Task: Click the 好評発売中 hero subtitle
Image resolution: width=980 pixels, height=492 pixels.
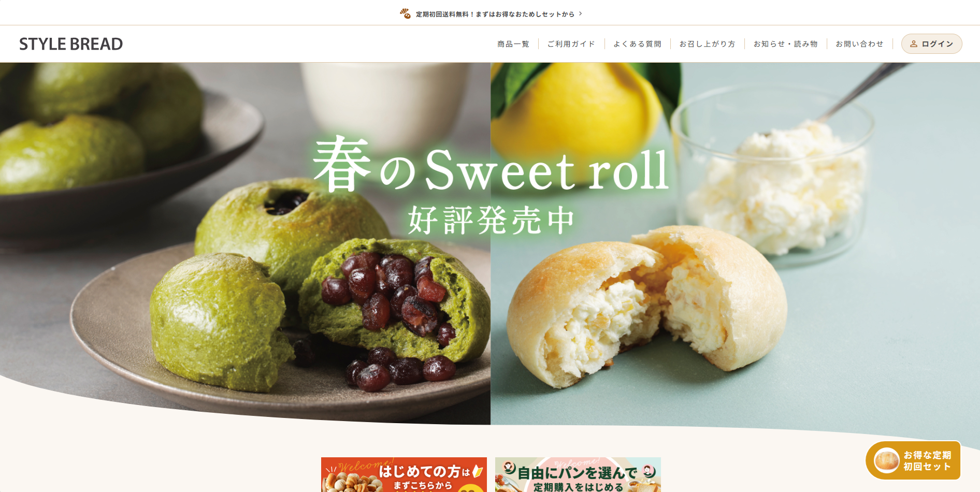Action: (x=491, y=220)
